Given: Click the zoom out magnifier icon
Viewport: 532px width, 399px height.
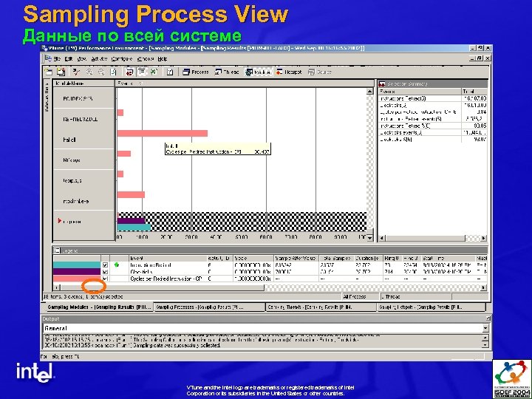Looking at the screenshot, I should [101, 72].
